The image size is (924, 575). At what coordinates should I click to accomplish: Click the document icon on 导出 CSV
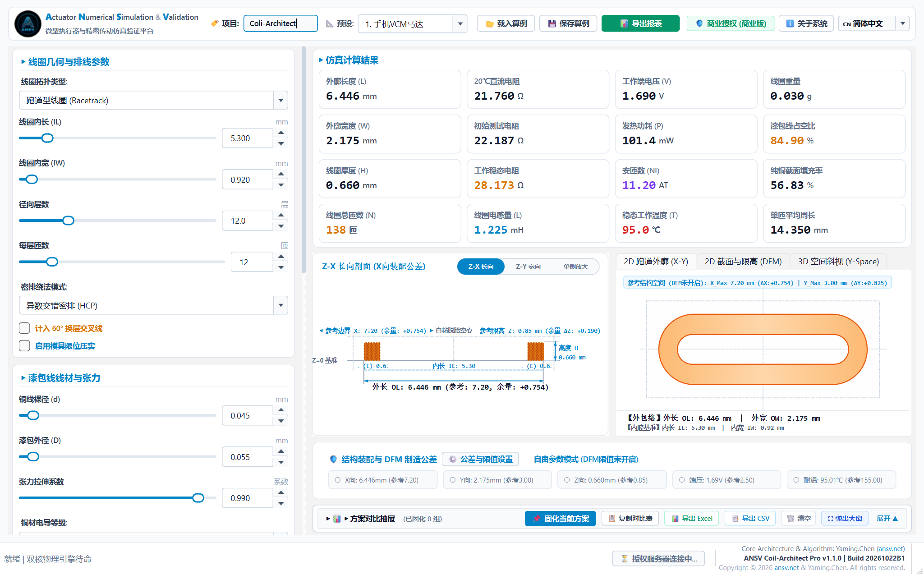735,519
